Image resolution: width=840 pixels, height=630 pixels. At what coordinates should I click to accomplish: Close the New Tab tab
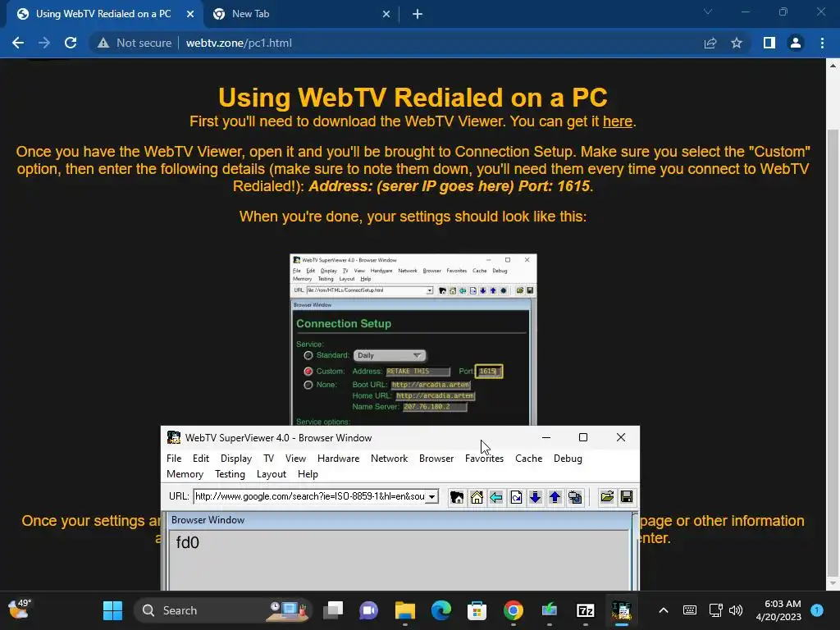[386, 15]
